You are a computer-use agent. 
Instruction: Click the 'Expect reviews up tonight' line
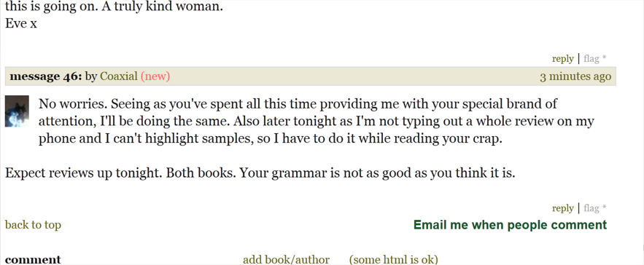pos(260,173)
